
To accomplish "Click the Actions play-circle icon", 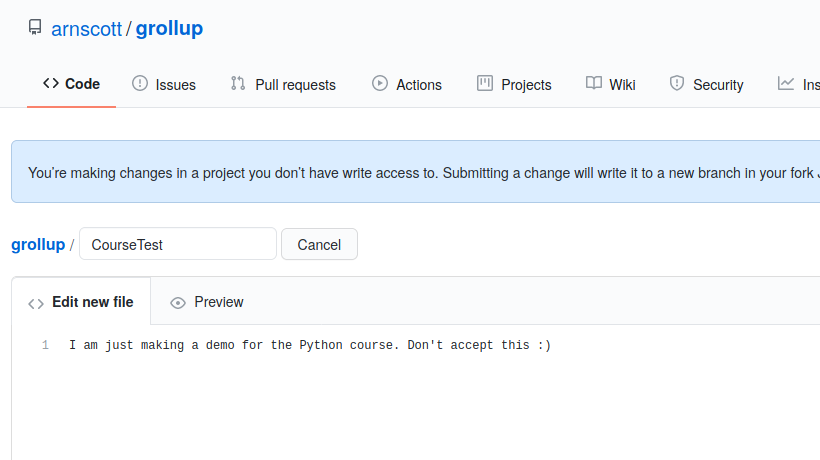I will click(380, 83).
